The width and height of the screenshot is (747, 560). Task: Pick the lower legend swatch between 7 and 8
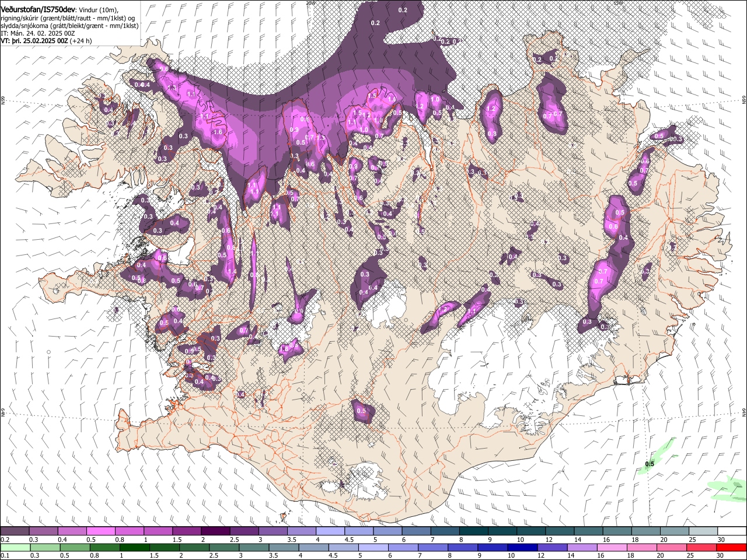pyautogui.click(x=433, y=547)
